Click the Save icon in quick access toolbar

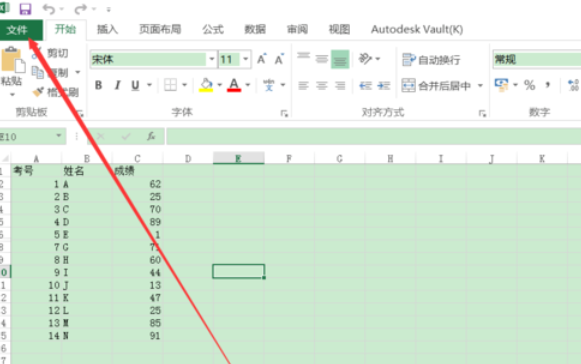point(25,9)
